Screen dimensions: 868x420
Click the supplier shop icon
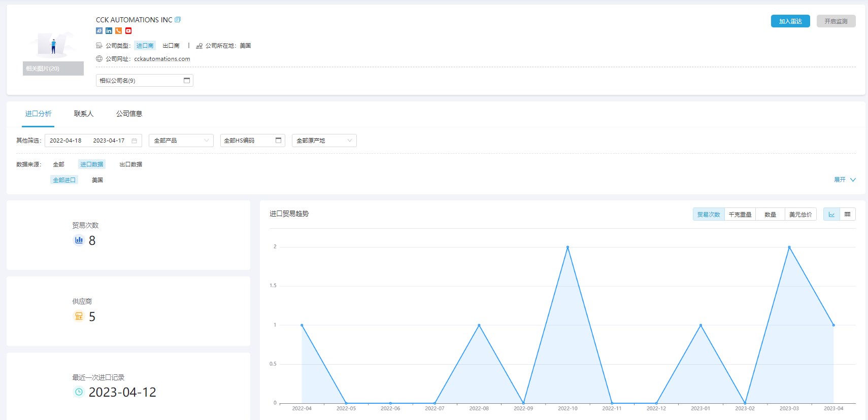(79, 317)
